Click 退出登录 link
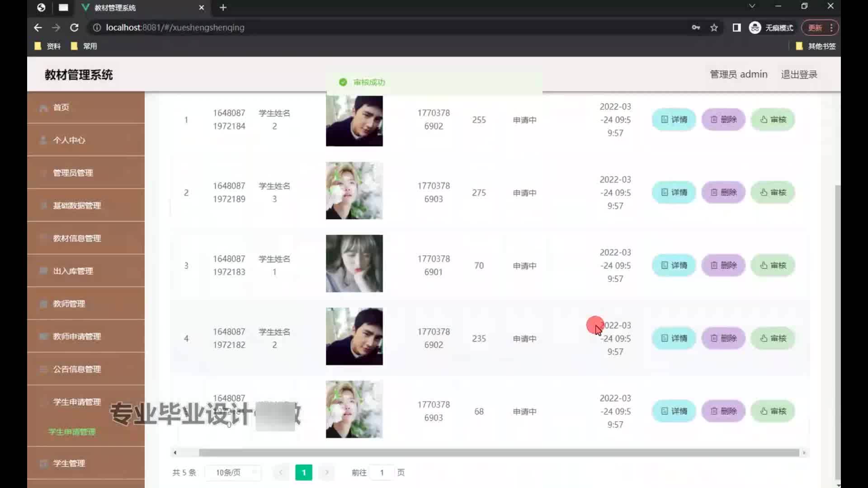This screenshot has width=868, height=488. (799, 75)
